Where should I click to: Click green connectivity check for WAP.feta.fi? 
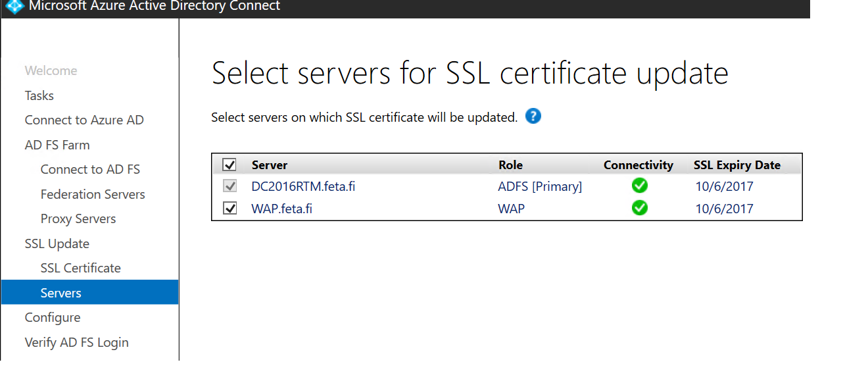click(639, 208)
